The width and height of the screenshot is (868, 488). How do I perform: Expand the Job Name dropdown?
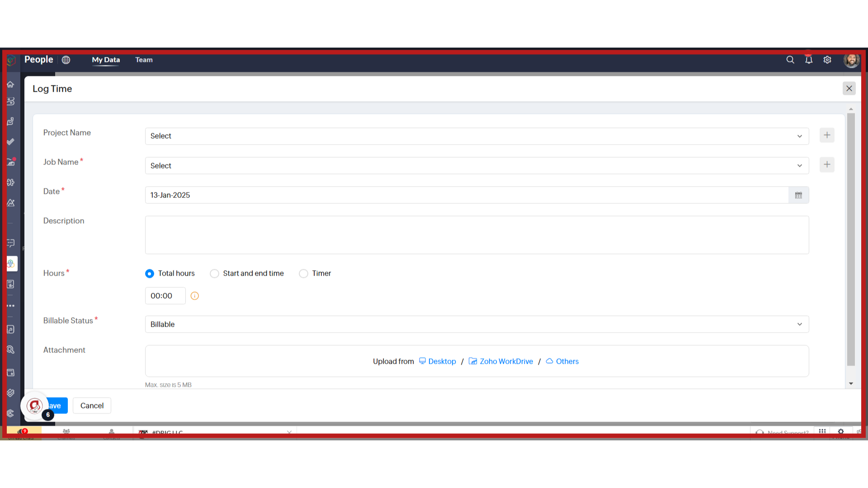799,166
